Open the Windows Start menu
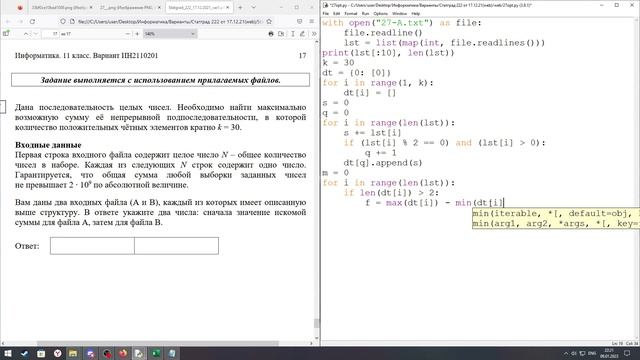The image size is (640, 360). point(8,353)
